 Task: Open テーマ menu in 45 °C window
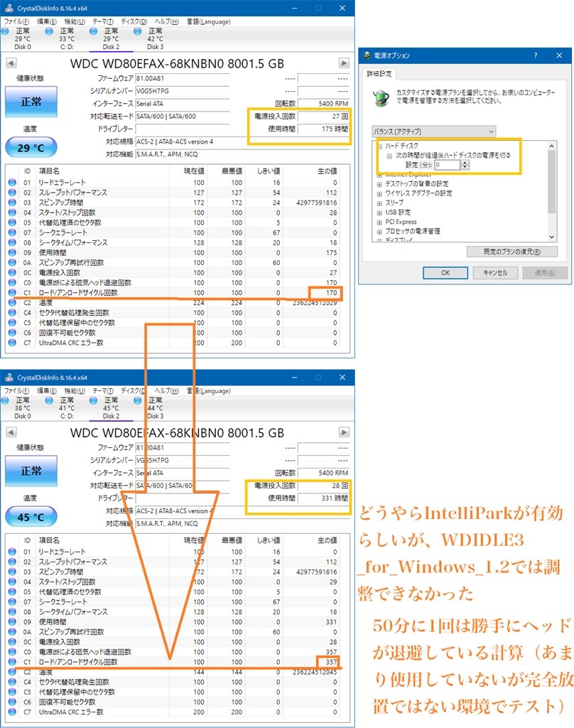point(102,390)
